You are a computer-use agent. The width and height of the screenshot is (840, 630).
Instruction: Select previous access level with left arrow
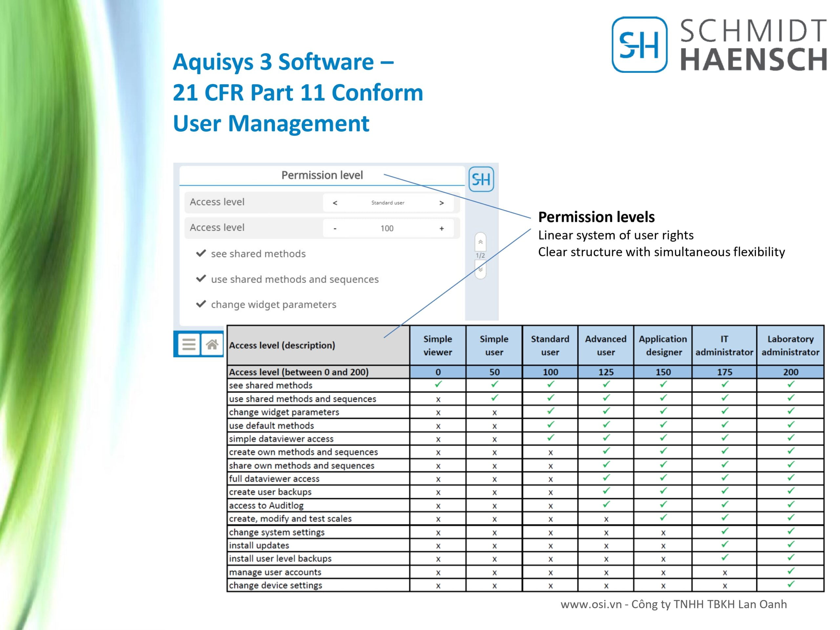point(335,203)
